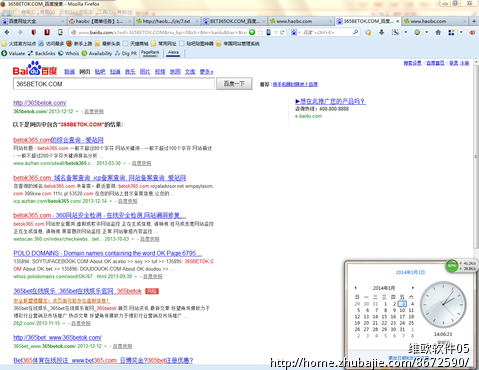Switch to the 百度网址大全 tab
Viewport: 479px width, 370px height.
[33, 21]
